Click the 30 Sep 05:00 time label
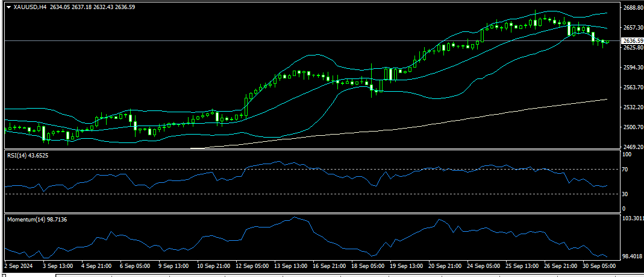 coord(599,265)
